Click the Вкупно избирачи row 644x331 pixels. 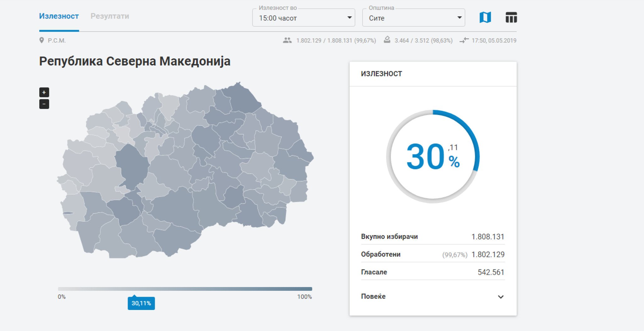[x=433, y=236]
